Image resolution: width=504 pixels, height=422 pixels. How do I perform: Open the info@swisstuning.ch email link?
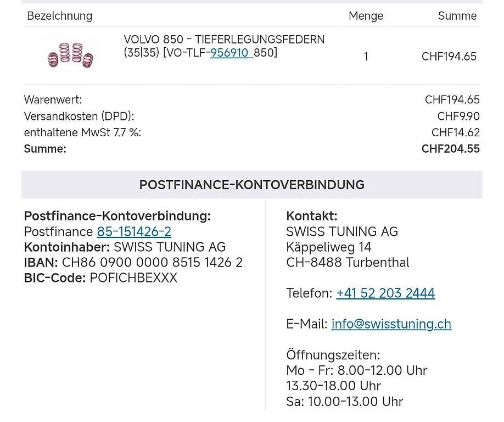click(x=391, y=324)
